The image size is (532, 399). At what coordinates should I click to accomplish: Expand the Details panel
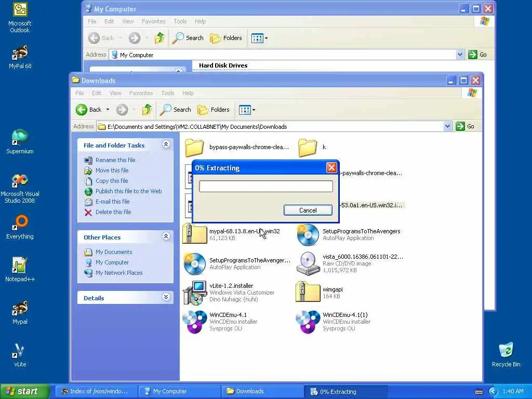(166, 297)
